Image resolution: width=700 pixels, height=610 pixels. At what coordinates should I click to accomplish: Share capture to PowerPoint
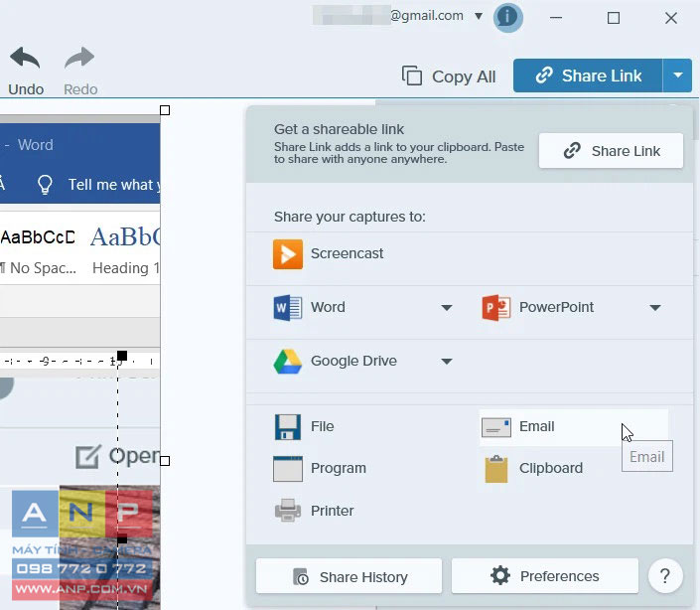tap(556, 307)
